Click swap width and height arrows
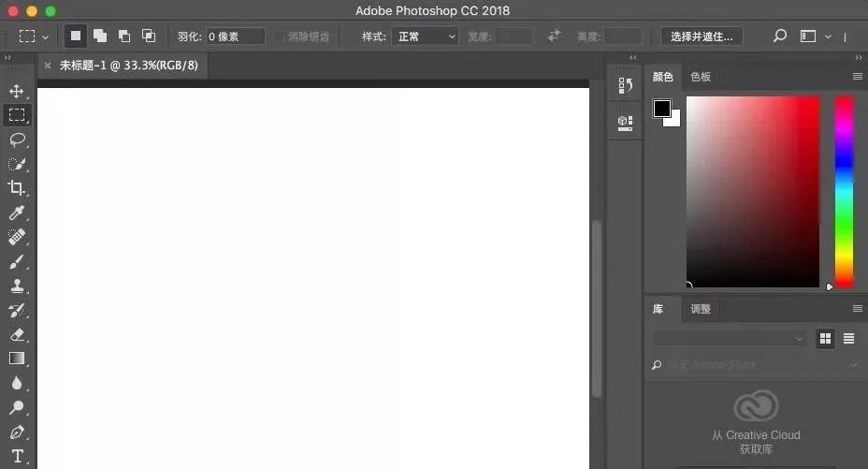Image resolution: width=868 pixels, height=469 pixels. point(554,36)
